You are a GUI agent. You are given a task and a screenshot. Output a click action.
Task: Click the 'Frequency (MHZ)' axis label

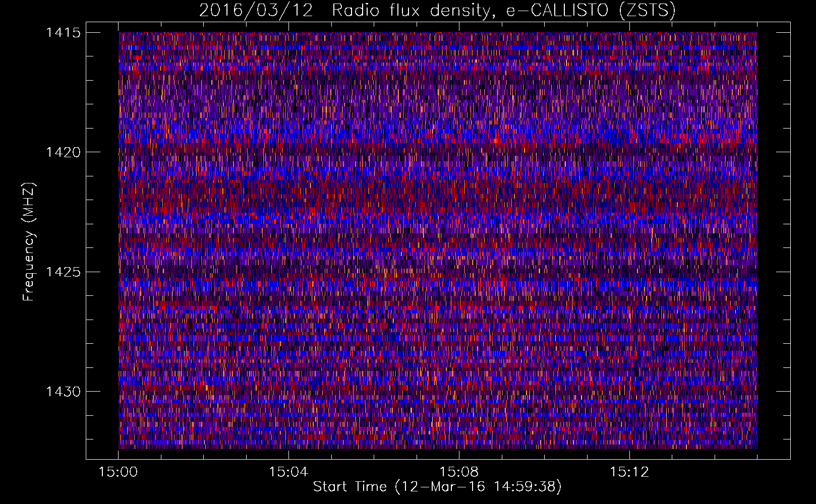[29, 242]
